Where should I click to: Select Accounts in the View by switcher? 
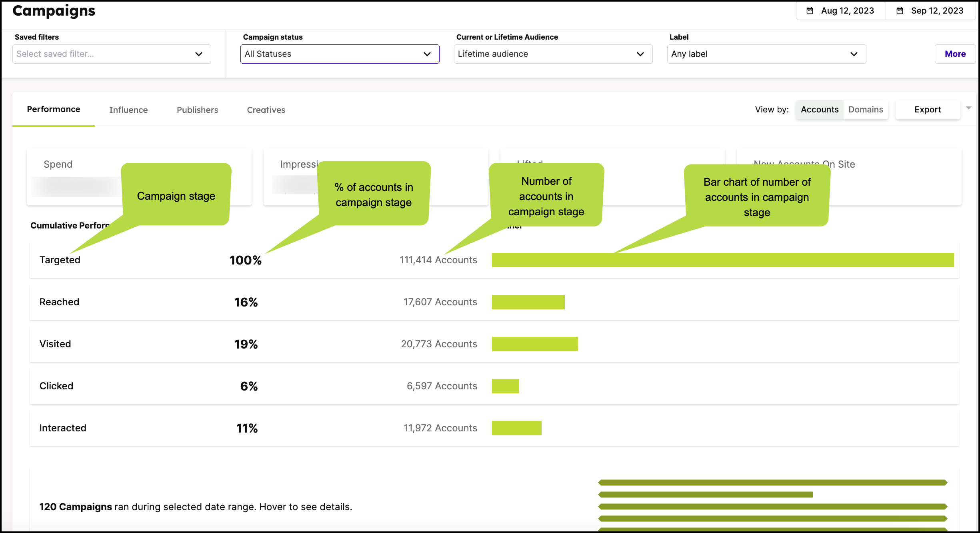(x=819, y=109)
